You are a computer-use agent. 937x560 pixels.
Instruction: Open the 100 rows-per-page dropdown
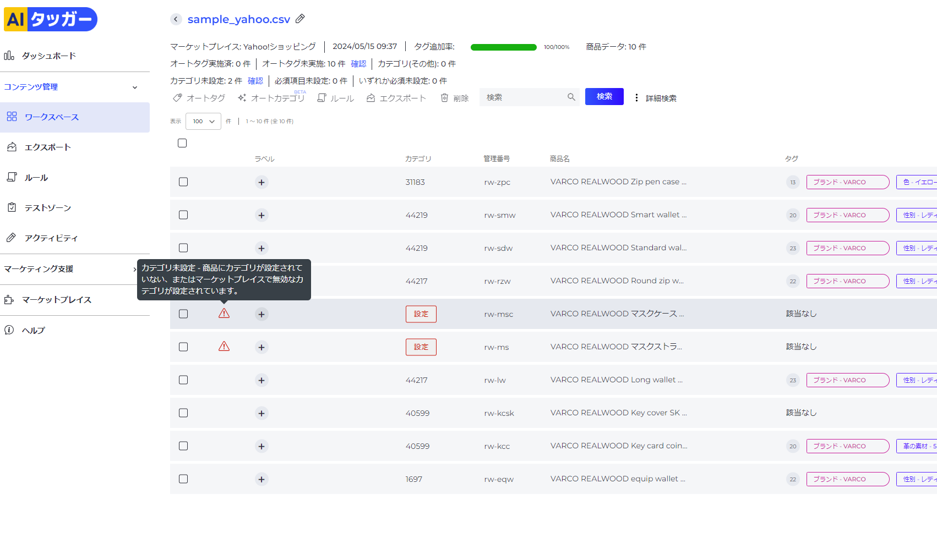coord(203,121)
